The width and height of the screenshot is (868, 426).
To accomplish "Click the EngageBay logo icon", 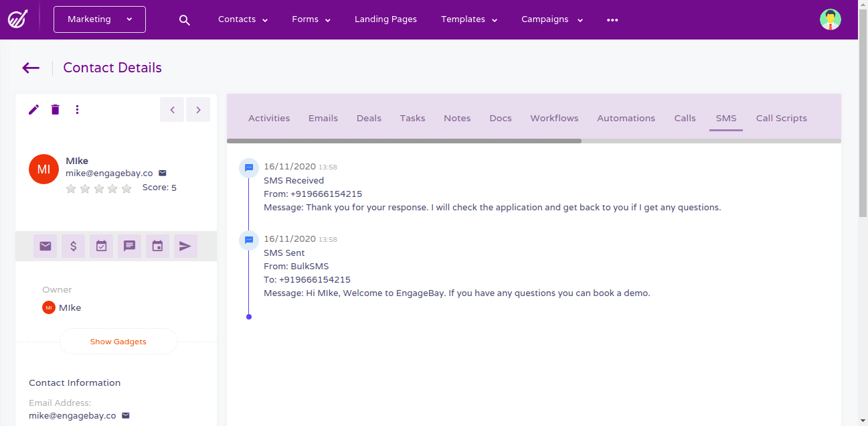I will click(x=18, y=19).
